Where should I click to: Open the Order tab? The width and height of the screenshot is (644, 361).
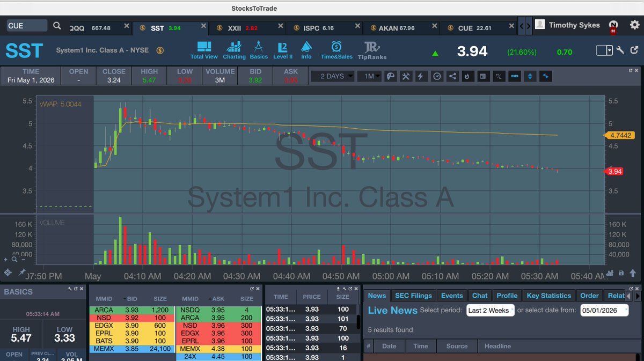tap(589, 296)
